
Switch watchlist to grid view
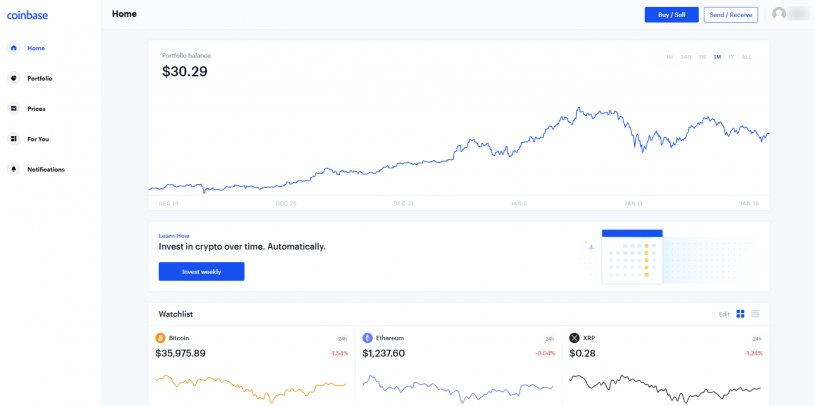[x=741, y=314]
